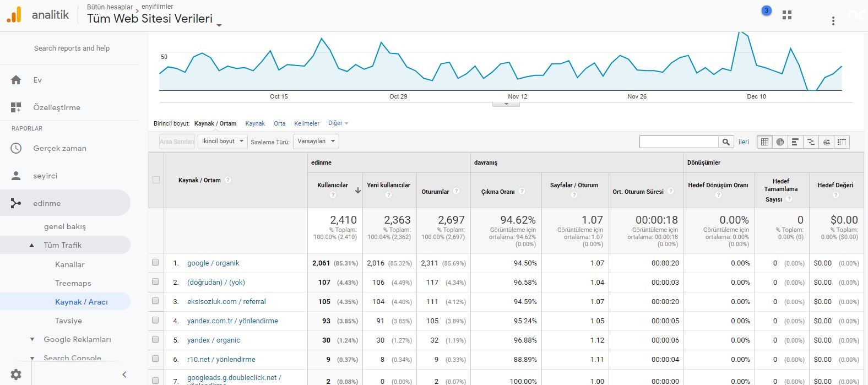Open the notifications bell showing 3
Image resolution: width=868 pixels, height=385 pixels.
pyautogui.click(x=766, y=10)
